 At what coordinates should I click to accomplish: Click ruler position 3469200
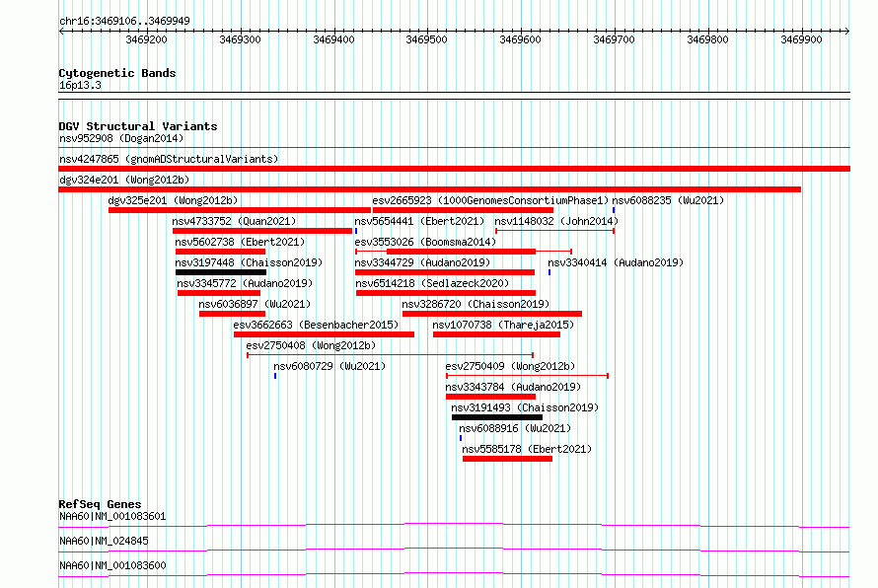coord(146,39)
